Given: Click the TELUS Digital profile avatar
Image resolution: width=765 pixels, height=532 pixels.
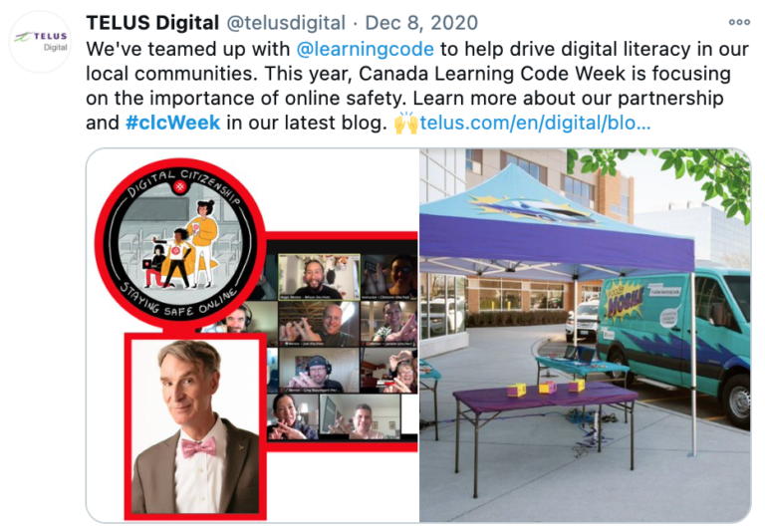Looking at the screenshot, I should (x=41, y=41).
